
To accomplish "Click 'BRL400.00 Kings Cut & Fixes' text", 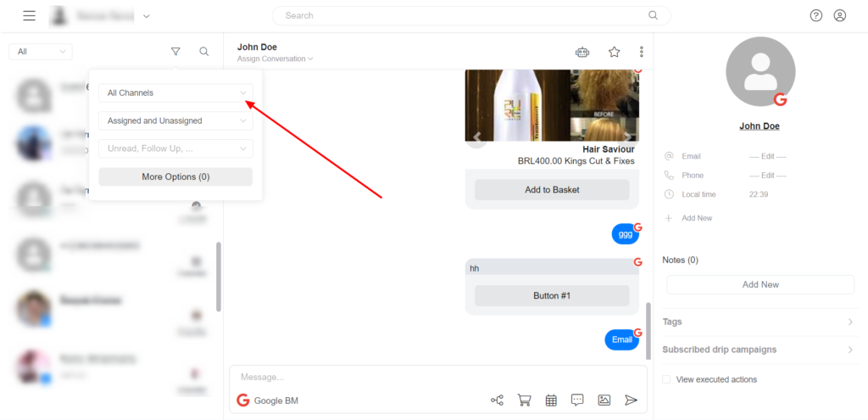I will coord(576,161).
